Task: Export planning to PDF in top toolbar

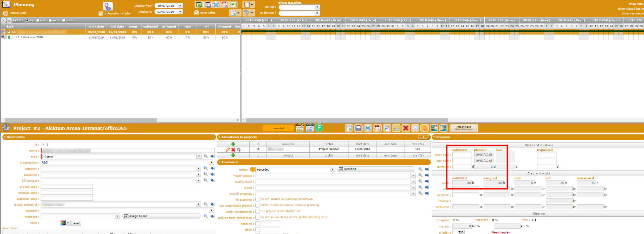Action: [x=225, y=4]
